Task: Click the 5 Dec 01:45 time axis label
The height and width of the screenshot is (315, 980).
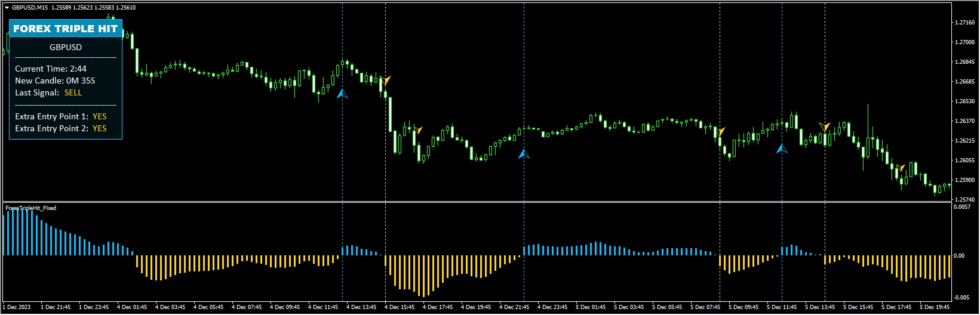Action: coord(591,307)
